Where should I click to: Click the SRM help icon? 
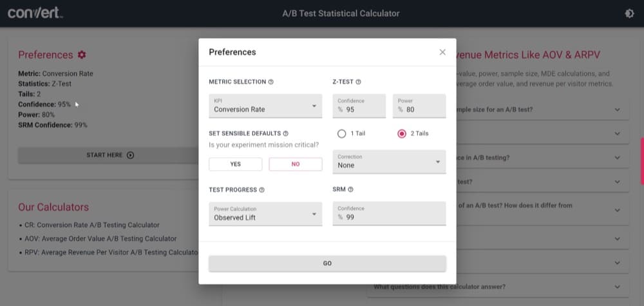[351, 189]
